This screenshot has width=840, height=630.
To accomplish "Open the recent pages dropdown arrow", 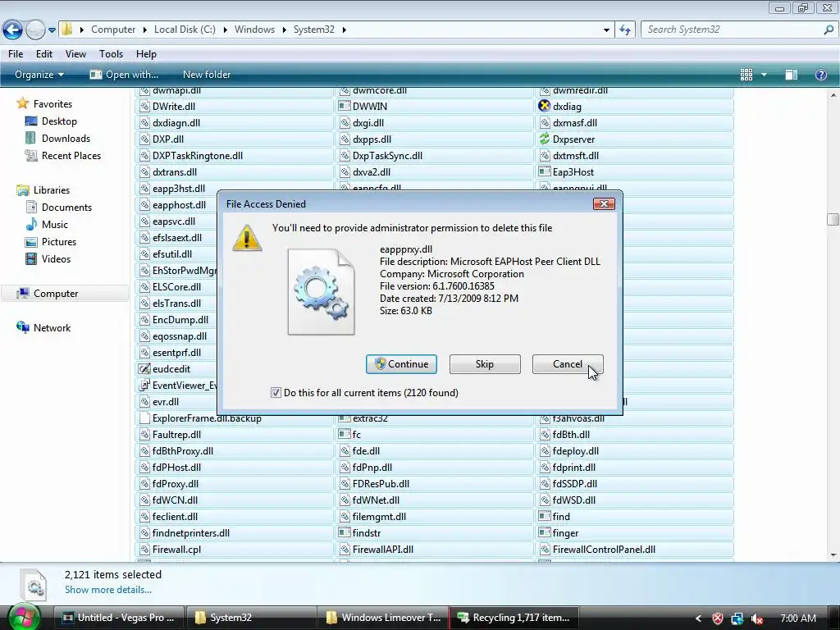I will (x=52, y=30).
